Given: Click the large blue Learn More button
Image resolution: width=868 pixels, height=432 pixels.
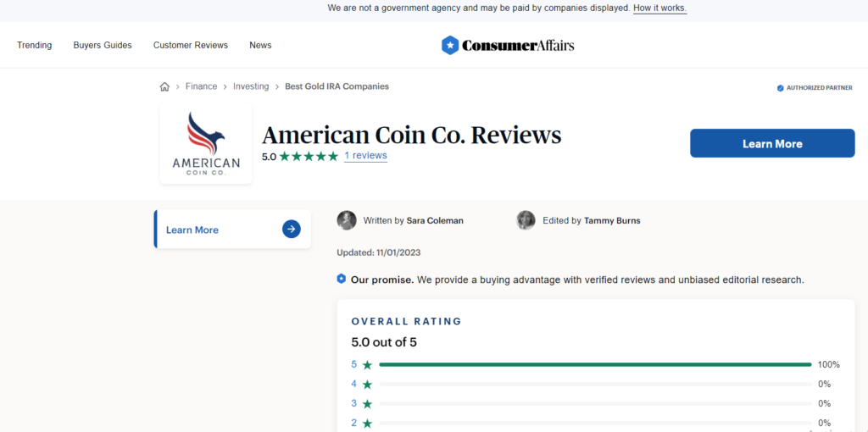Looking at the screenshot, I should coord(772,143).
